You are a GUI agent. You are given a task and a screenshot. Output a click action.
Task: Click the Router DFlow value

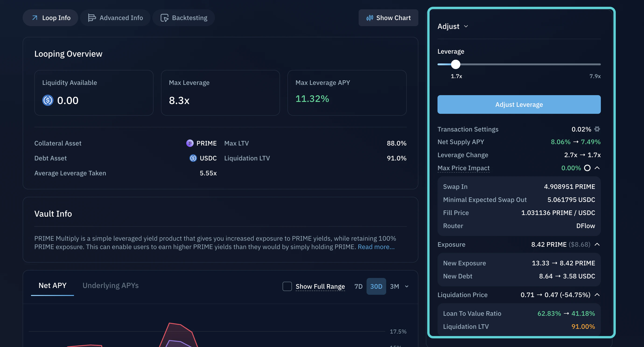[x=585, y=226]
